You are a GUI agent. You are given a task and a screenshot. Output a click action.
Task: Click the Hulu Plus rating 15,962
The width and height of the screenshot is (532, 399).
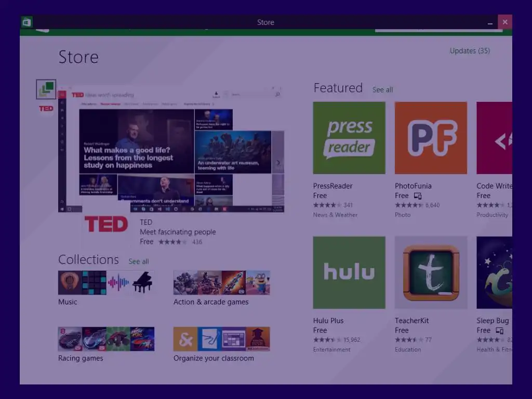(337, 340)
